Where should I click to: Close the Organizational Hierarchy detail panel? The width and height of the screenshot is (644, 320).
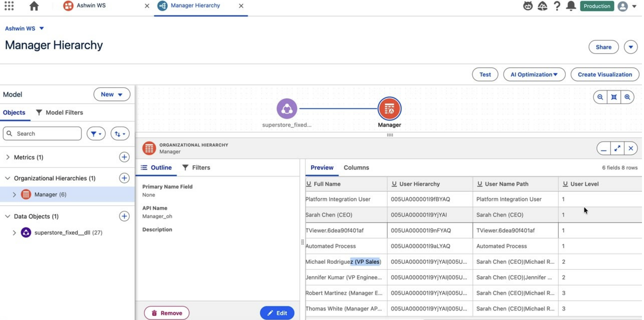pos(630,148)
